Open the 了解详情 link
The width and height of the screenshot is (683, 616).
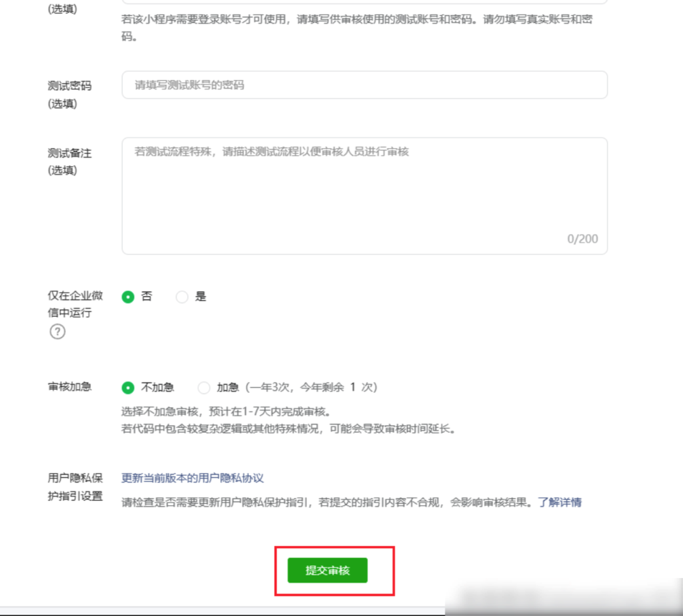coord(560,502)
